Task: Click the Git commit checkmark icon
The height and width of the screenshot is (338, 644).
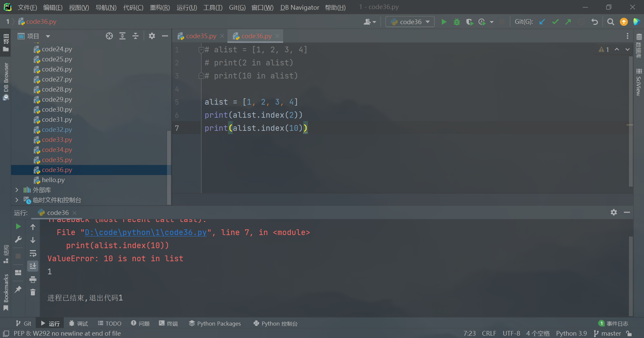Action: [555, 22]
